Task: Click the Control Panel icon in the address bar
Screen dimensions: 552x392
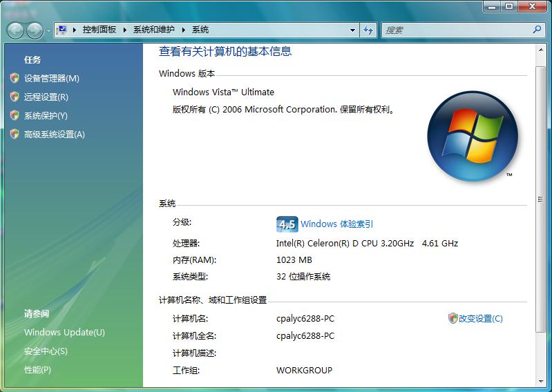Action: (62, 30)
